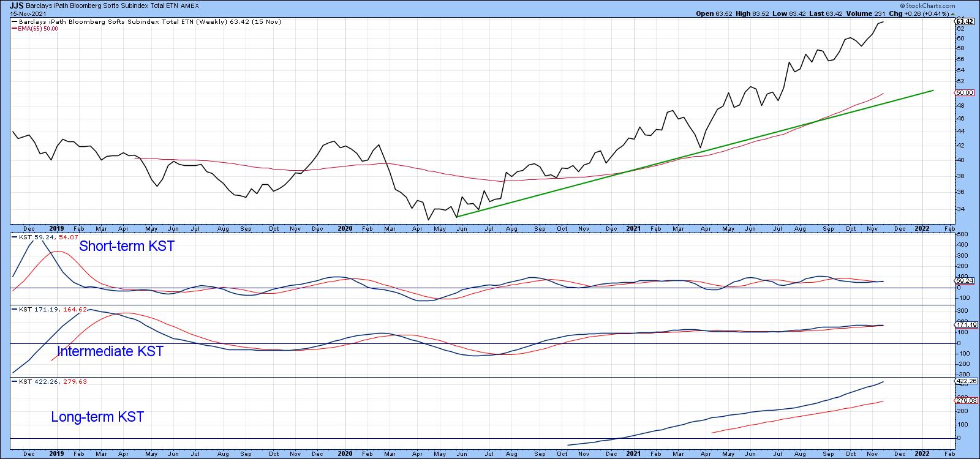Click the 171.19 intermediate KST value tag

pos(964,325)
